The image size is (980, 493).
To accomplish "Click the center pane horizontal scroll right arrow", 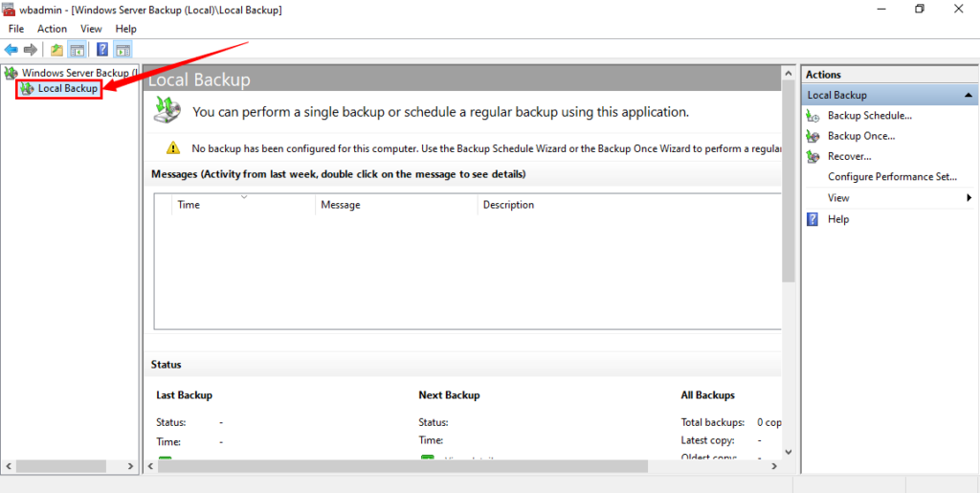I will 773,466.
